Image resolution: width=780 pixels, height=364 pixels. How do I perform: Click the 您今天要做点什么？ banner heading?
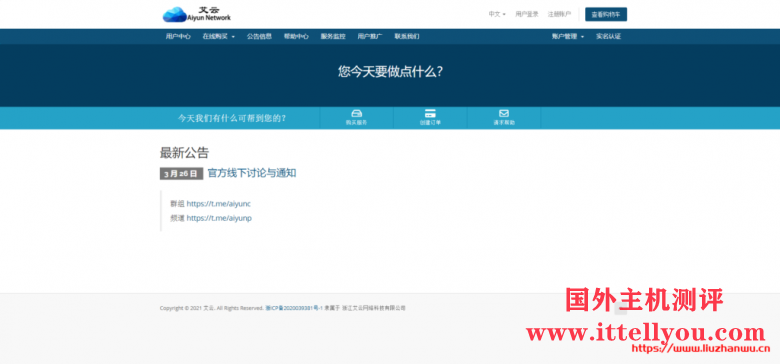click(x=390, y=72)
